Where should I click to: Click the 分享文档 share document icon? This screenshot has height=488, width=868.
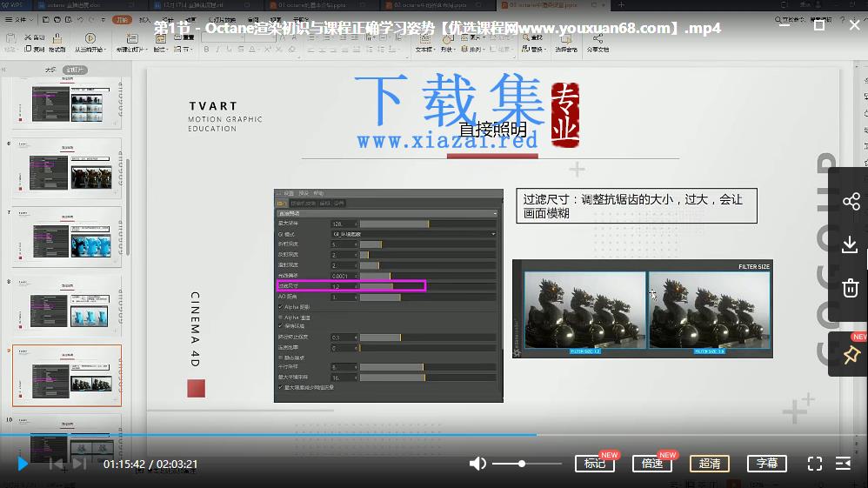pos(598,38)
